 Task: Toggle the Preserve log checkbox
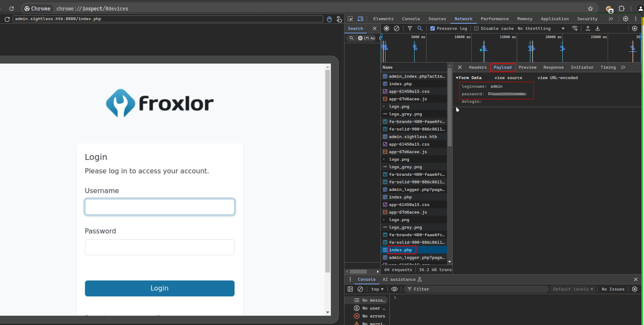click(433, 28)
